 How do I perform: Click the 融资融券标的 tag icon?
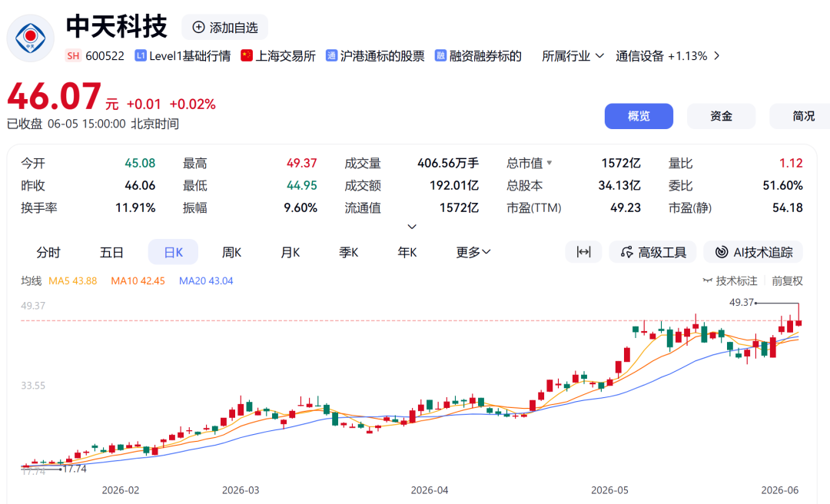pyautogui.click(x=440, y=55)
